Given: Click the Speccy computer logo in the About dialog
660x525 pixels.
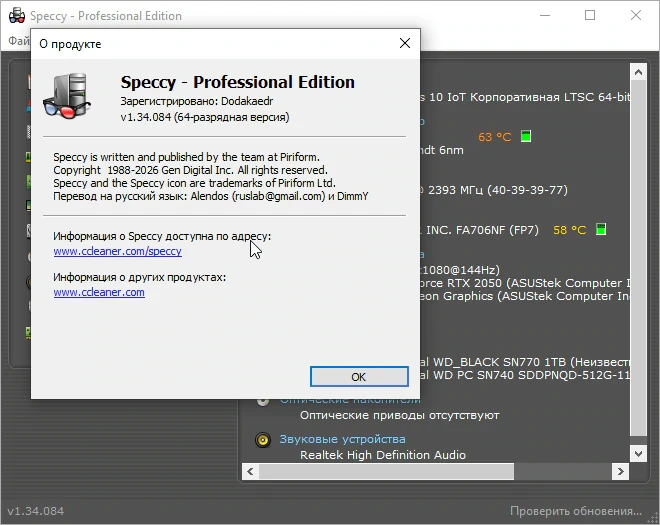Looking at the screenshot, I should (x=67, y=96).
